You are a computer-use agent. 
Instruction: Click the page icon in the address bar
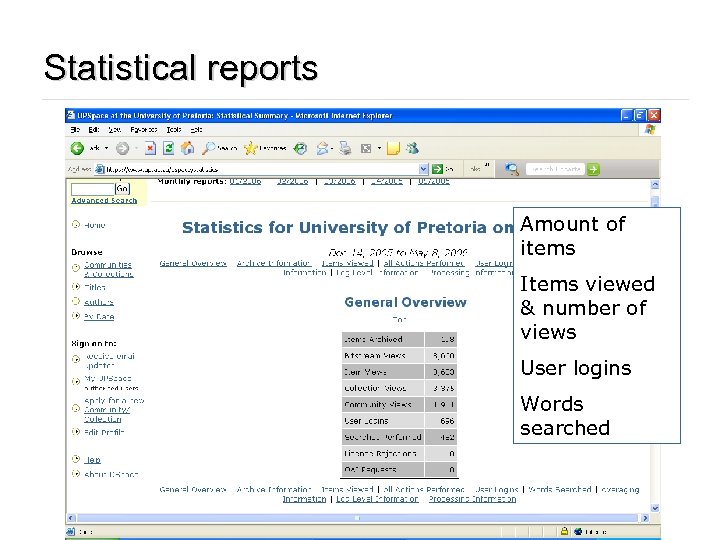100,169
